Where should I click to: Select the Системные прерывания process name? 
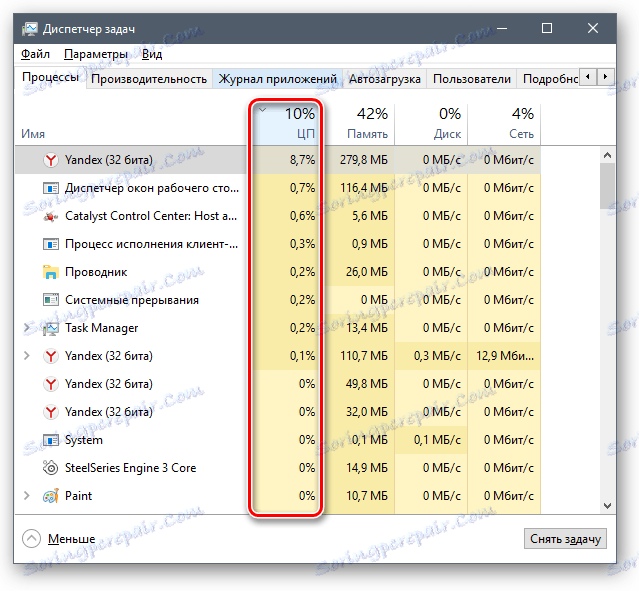coord(132,300)
